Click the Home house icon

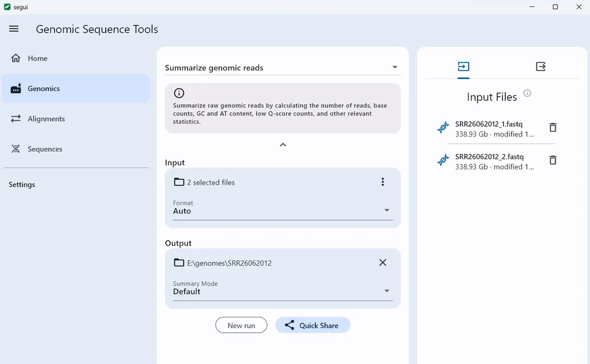pos(16,58)
